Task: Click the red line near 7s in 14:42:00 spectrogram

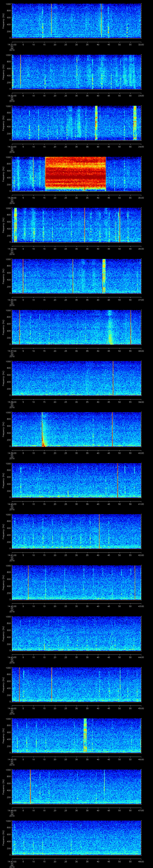Action: pyautogui.click(x=28, y=582)
